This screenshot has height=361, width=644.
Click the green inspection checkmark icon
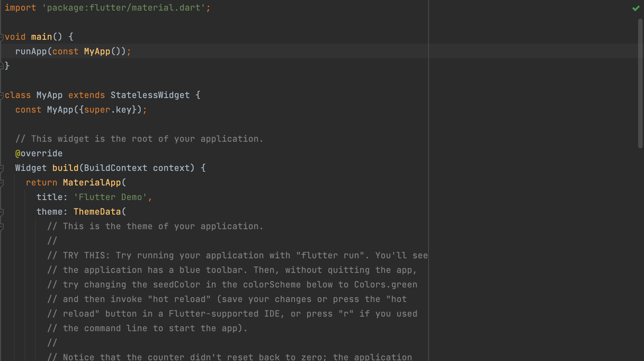tap(636, 8)
